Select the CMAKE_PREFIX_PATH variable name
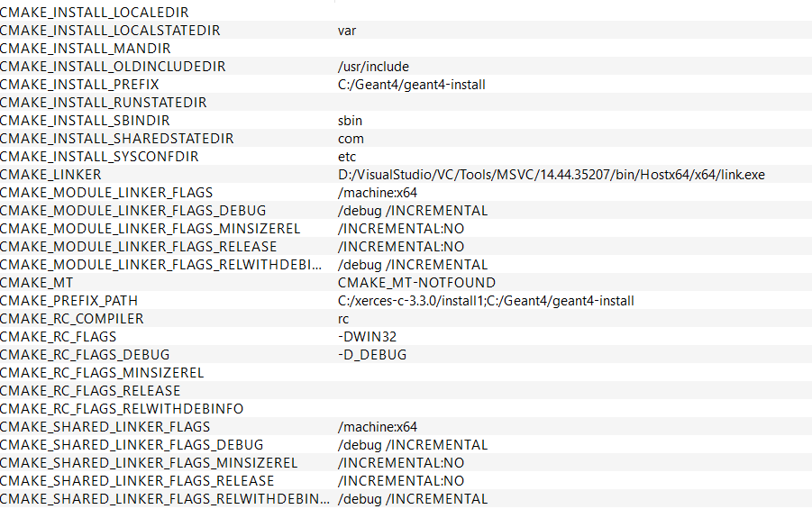 pos(68,301)
